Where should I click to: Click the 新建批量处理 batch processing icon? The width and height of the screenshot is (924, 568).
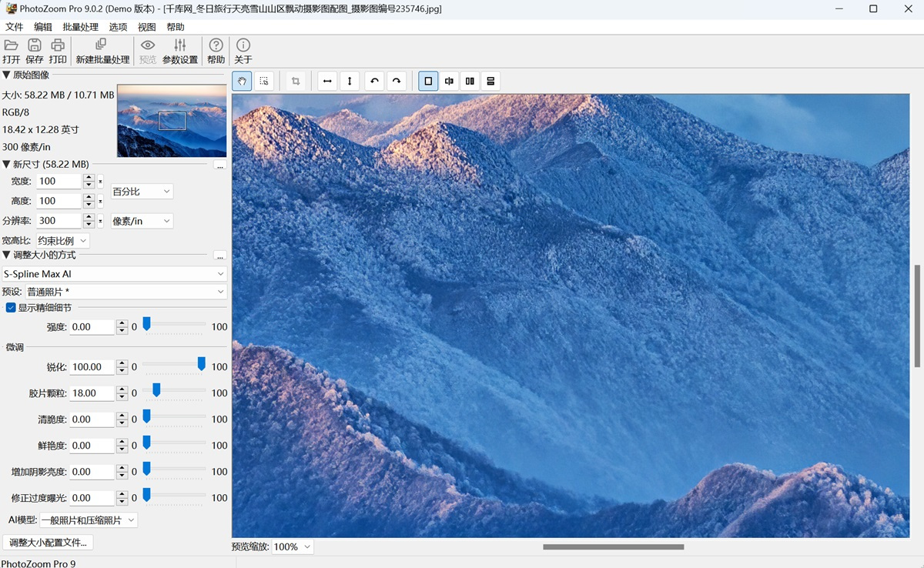click(102, 50)
